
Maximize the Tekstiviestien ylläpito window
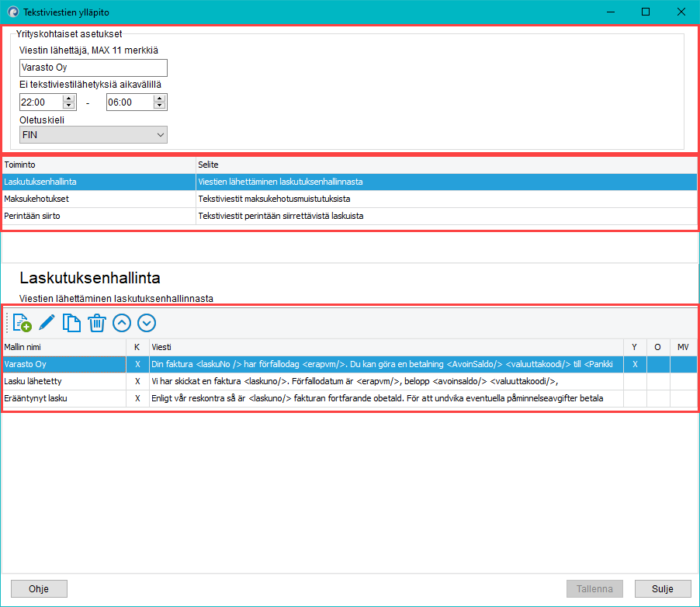646,12
